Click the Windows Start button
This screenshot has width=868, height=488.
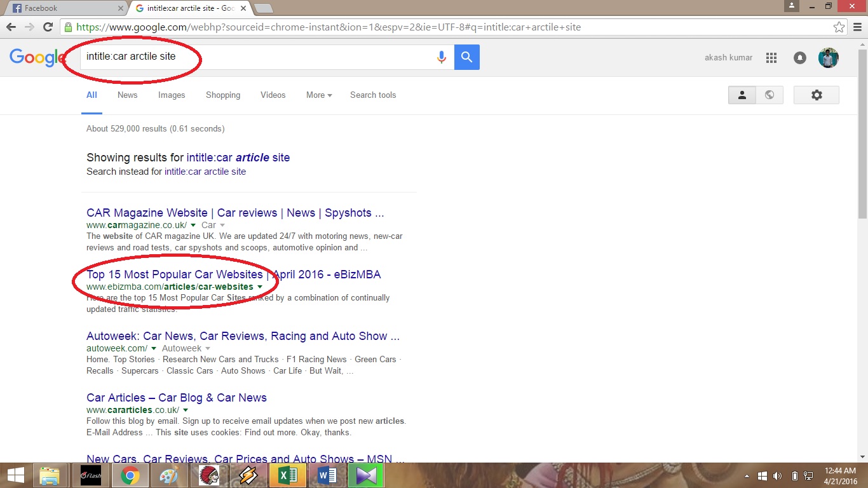pos(16,475)
